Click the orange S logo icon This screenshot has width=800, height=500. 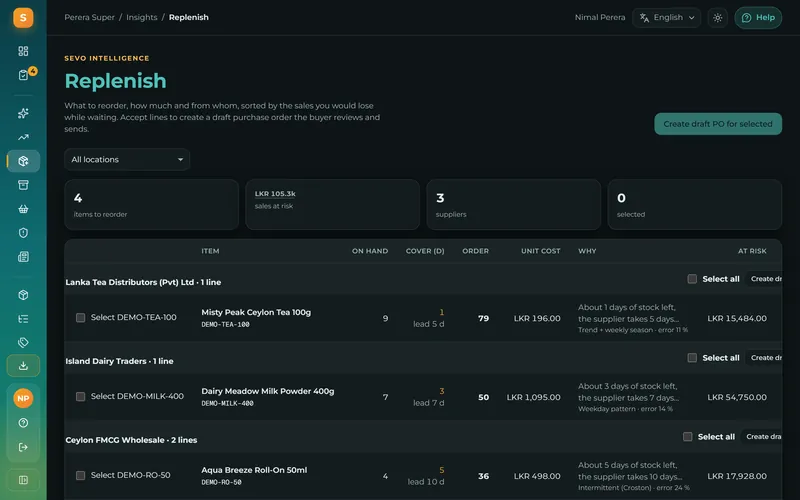[23, 18]
